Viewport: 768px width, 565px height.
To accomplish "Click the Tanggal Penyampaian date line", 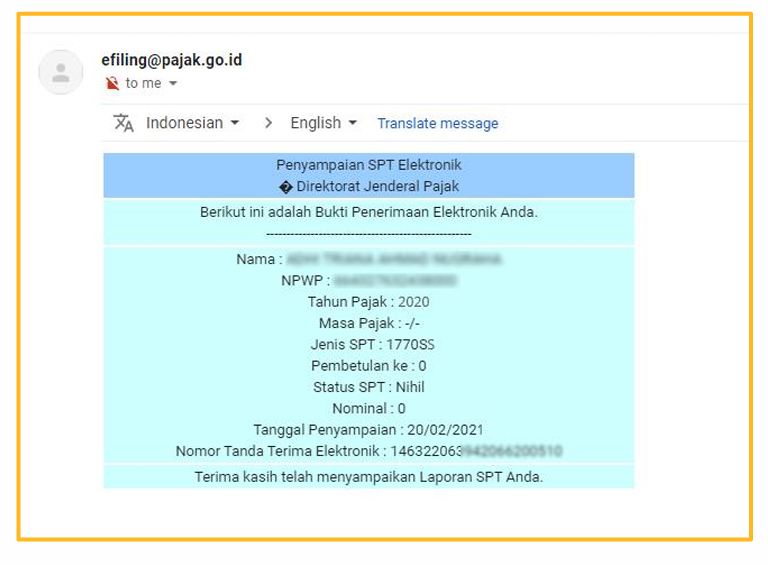I will pos(369,430).
